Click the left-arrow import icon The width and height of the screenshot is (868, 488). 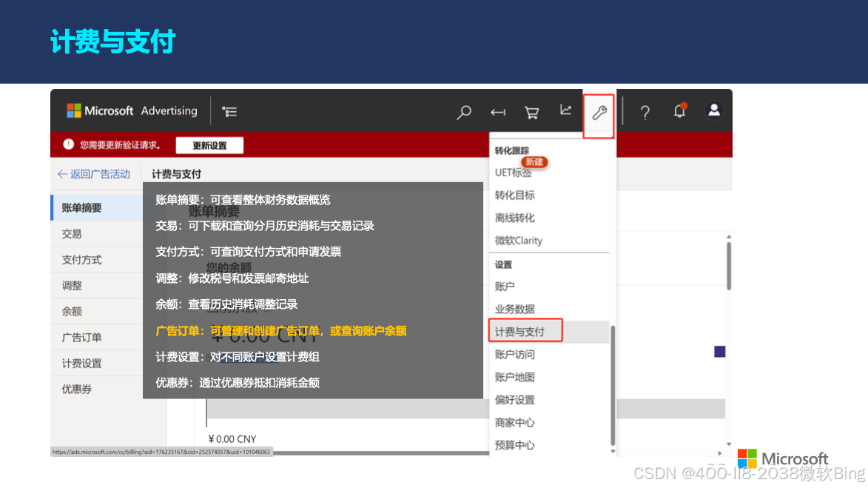(498, 113)
